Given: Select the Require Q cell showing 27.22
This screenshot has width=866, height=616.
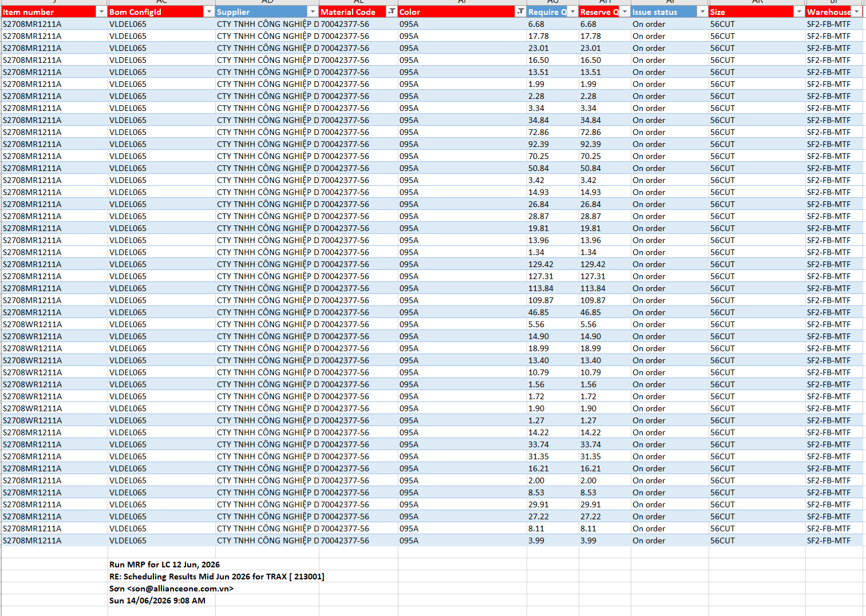Looking at the screenshot, I should click(x=552, y=516).
